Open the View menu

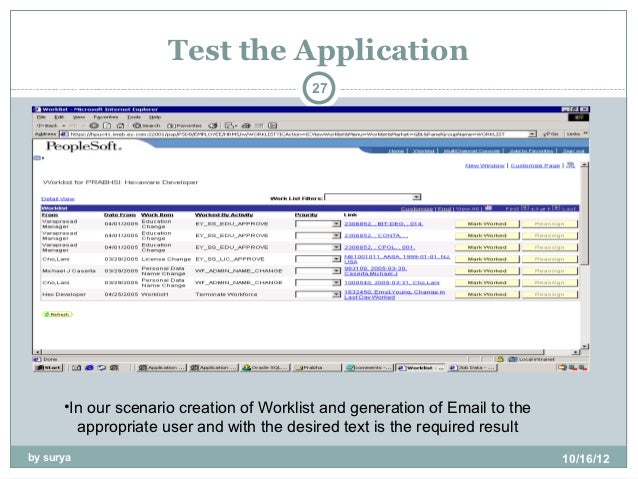79,117
